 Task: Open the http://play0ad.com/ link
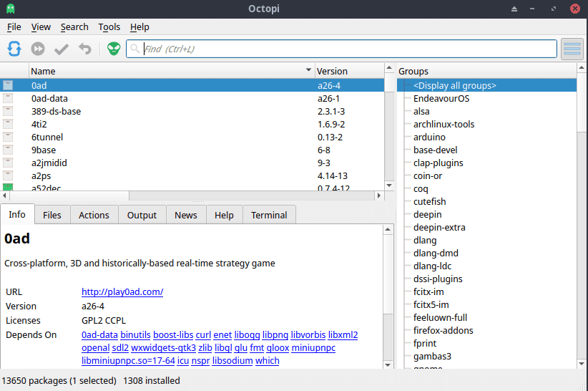(x=122, y=292)
